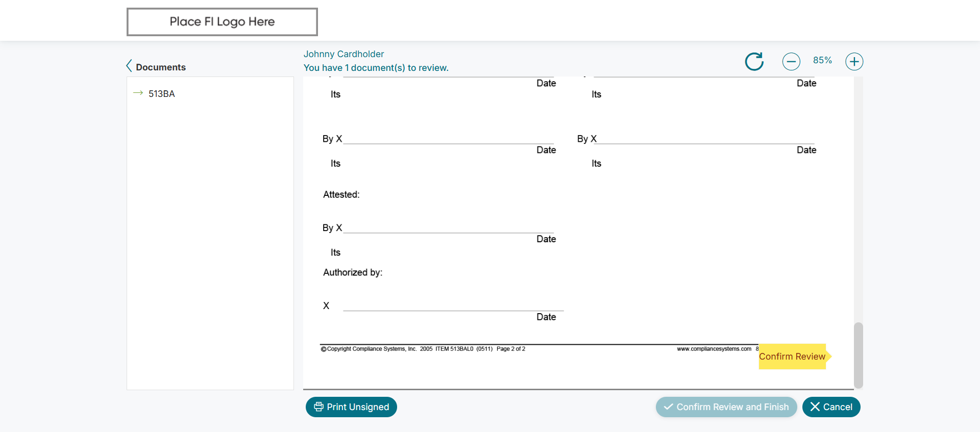The height and width of the screenshot is (432, 980).
Task: Select the 513BA document in list
Action: 162,94
